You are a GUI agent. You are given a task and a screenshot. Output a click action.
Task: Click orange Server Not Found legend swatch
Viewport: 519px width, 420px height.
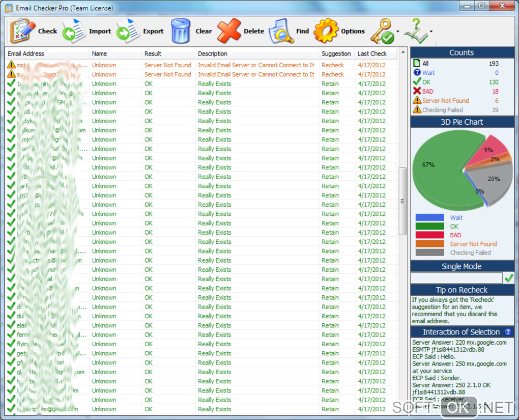point(429,244)
